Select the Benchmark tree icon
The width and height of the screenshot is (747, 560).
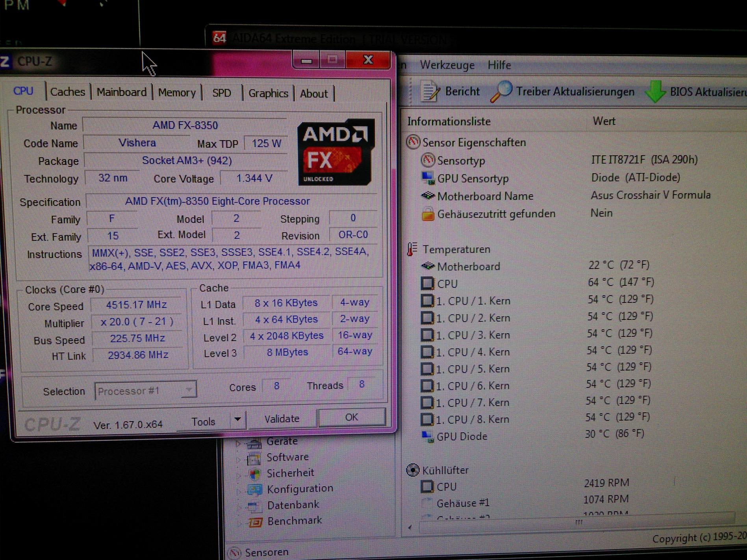[255, 522]
